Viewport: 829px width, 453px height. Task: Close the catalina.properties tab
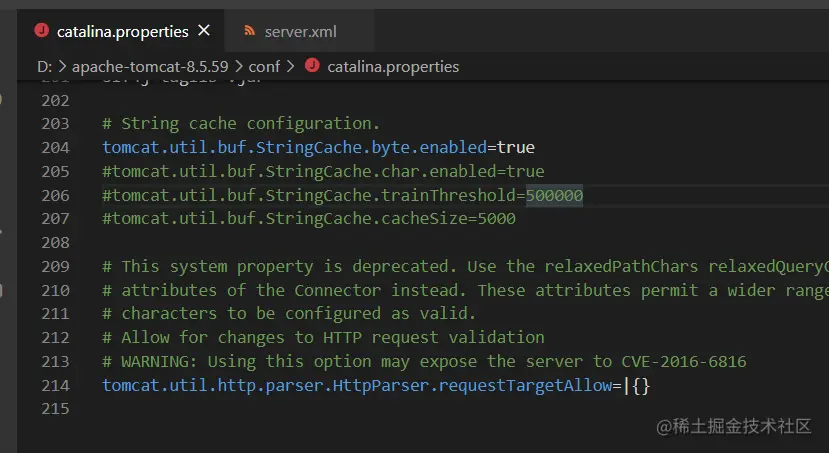coord(204,31)
